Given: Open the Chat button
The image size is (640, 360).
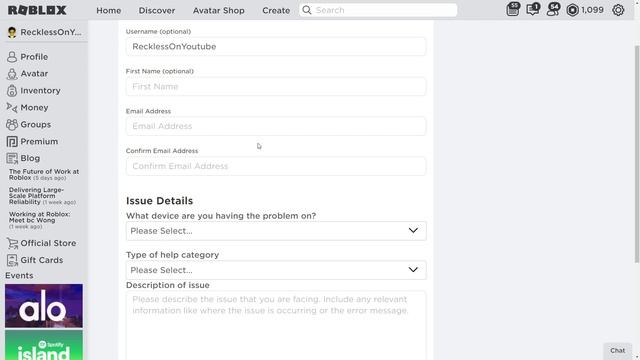Looking at the screenshot, I should [618, 351].
